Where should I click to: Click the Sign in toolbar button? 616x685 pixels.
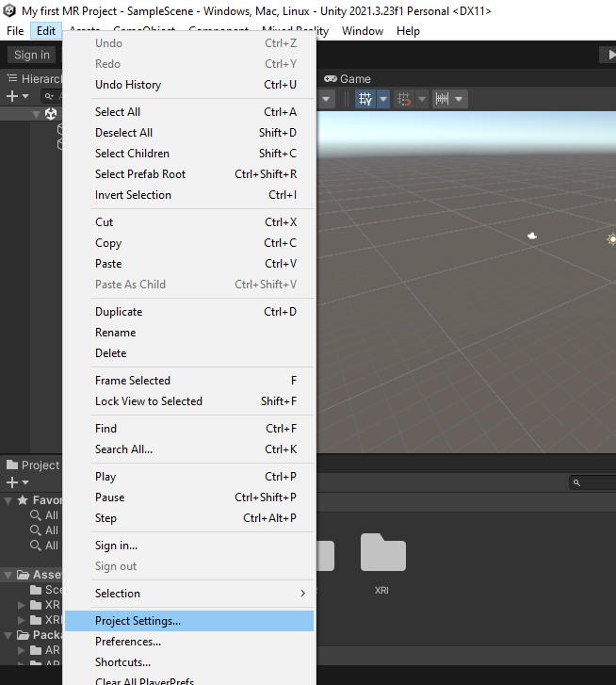pos(31,55)
